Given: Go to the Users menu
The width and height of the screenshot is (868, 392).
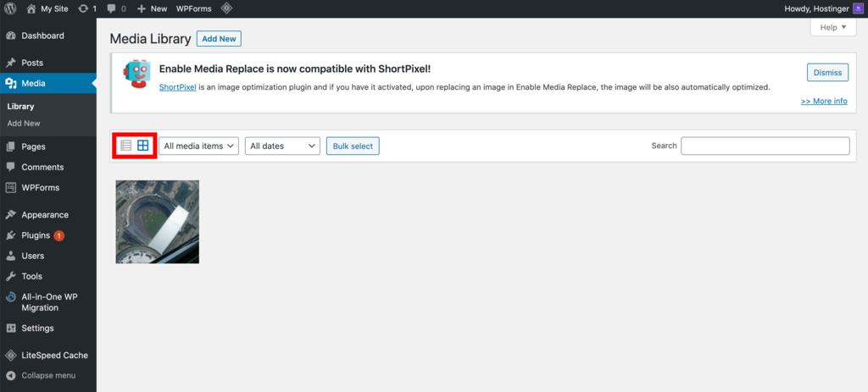Looking at the screenshot, I should coord(33,256).
